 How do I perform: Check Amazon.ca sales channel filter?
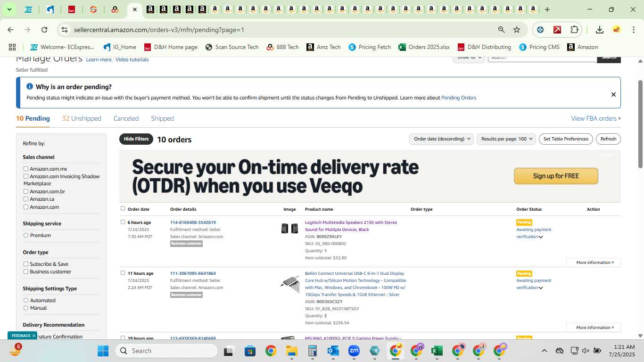coord(26,199)
